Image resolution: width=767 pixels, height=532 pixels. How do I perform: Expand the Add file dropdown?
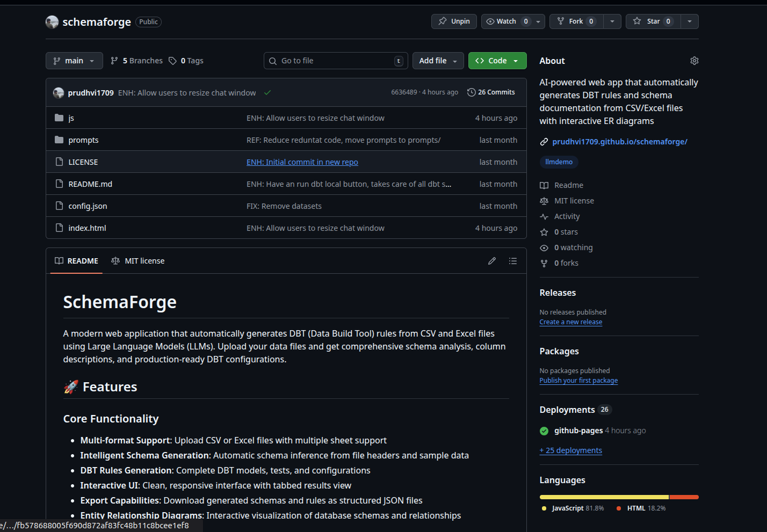pos(438,61)
